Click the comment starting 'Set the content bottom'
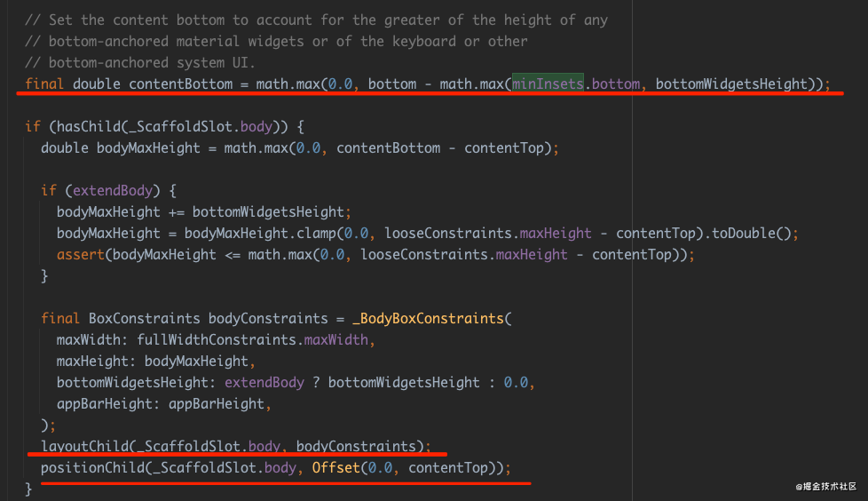The height and width of the screenshot is (501, 868). (316, 20)
